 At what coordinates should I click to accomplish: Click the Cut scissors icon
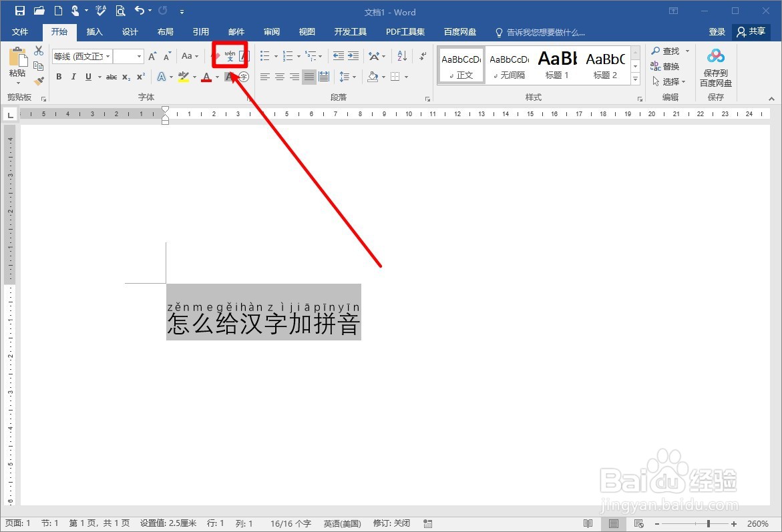click(x=37, y=50)
